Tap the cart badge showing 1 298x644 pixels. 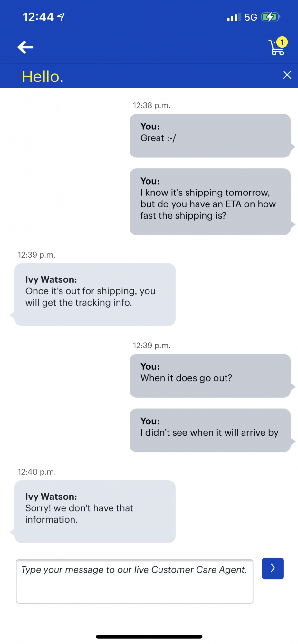282,42
